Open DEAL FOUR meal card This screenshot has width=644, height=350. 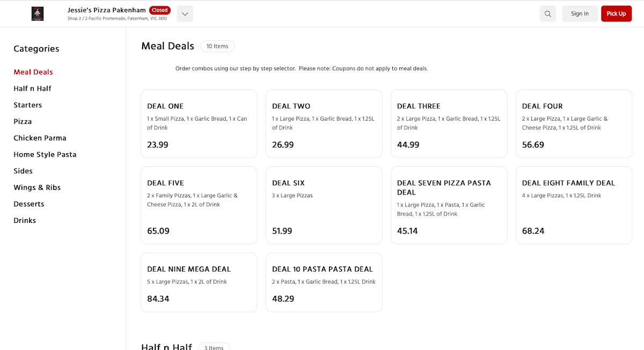(x=574, y=124)
